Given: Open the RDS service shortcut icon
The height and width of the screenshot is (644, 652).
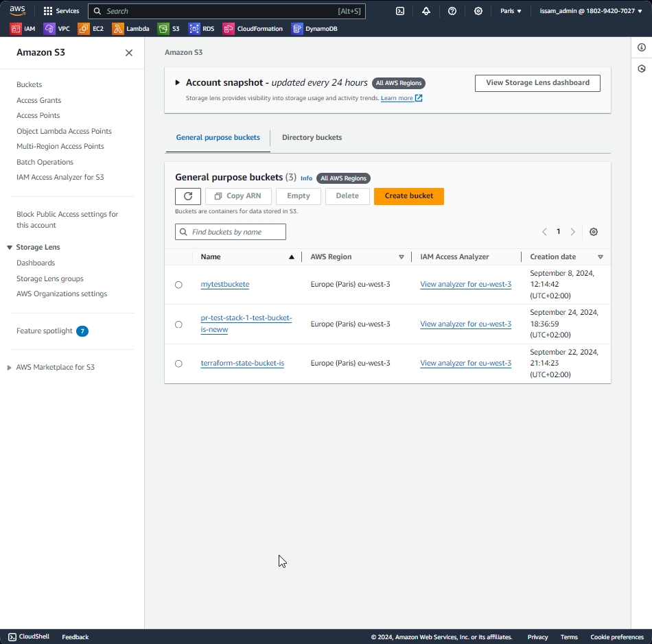Looking at the screenshot, I should pos(194,29).
